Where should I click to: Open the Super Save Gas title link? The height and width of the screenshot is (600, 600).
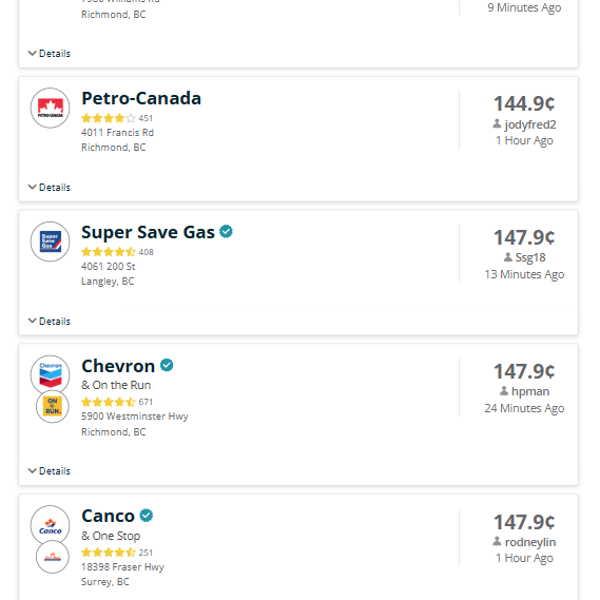tap(147, 232)
